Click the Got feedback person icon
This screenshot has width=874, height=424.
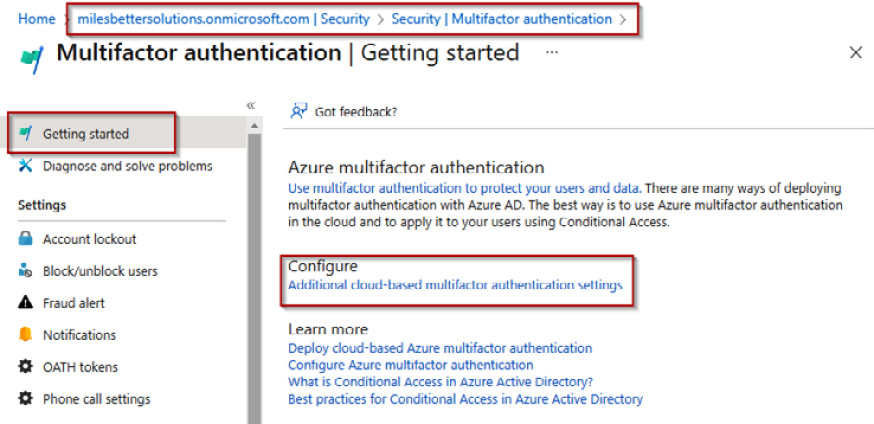click(x=299, y=111)
